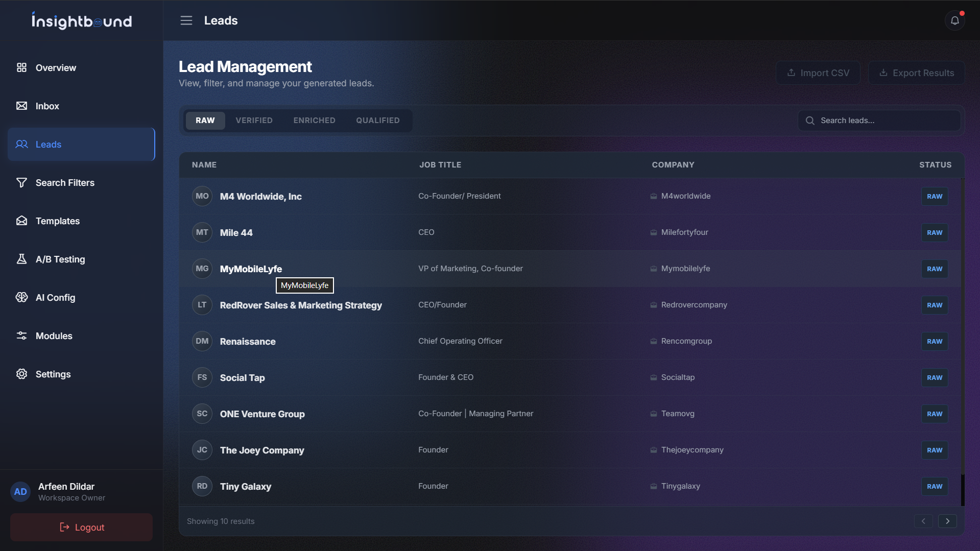Focus the Search leads input field
The width and height of the screenshot is (980, 551).
coord(879,121)
